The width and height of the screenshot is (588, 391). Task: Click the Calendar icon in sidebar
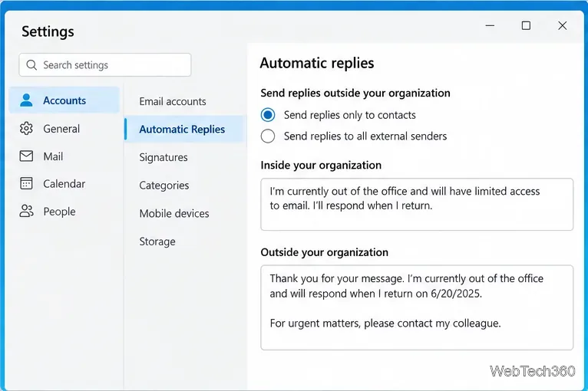[26, 183]
